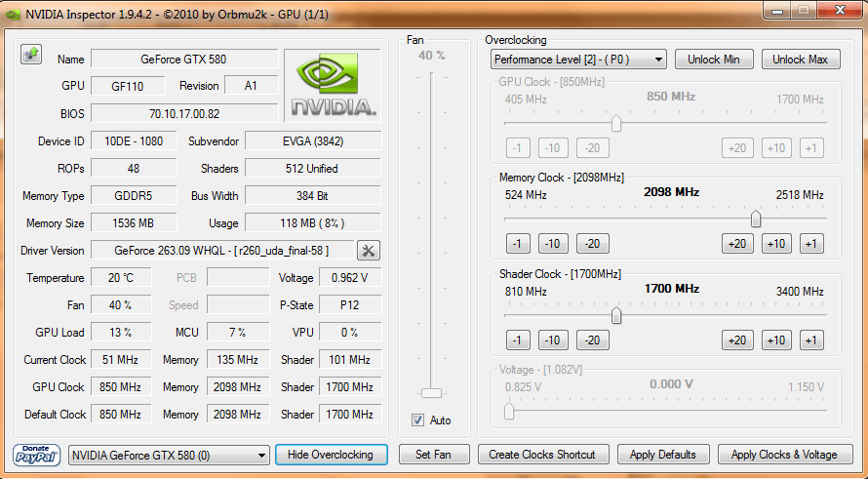Click the NVIDIA logo image
The image size is (868, 479).
pyautogui.click(x=333, y=85)
